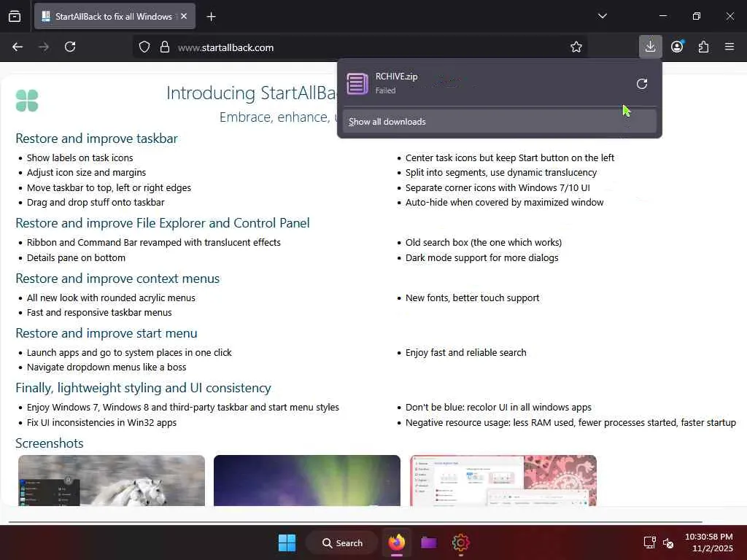The width and height of the screenshot is (747, 560).
Task: Retry the failed RCHIVE.zip download
Action: point(642,85)
